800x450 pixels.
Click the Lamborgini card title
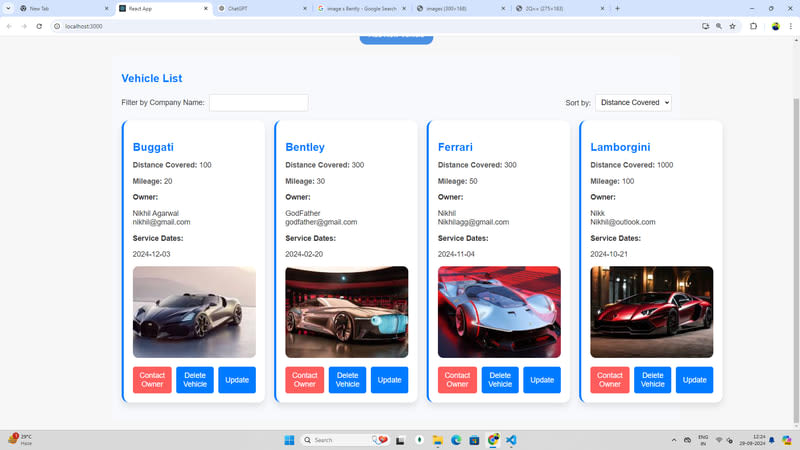coord(620,147)
